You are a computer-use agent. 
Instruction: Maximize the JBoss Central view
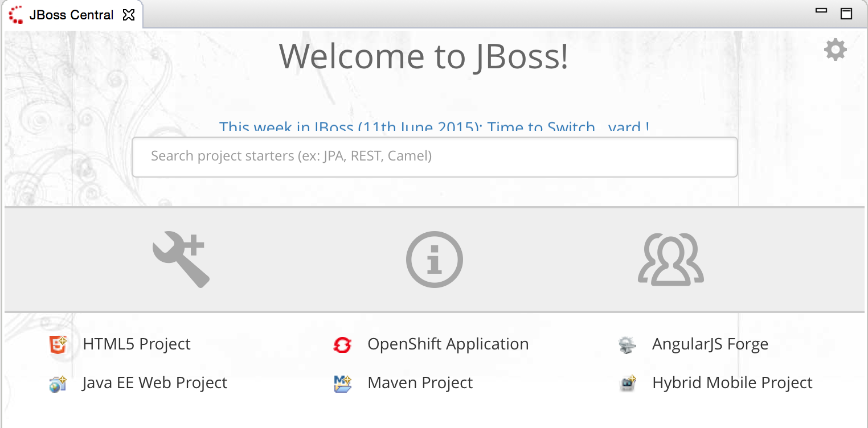846,14
